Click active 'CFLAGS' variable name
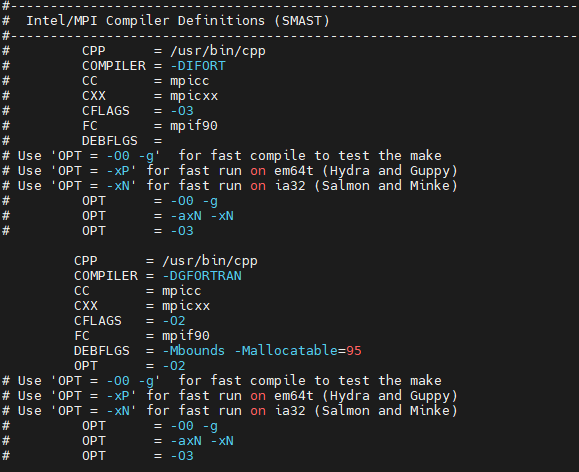 (x=98, y=321)
